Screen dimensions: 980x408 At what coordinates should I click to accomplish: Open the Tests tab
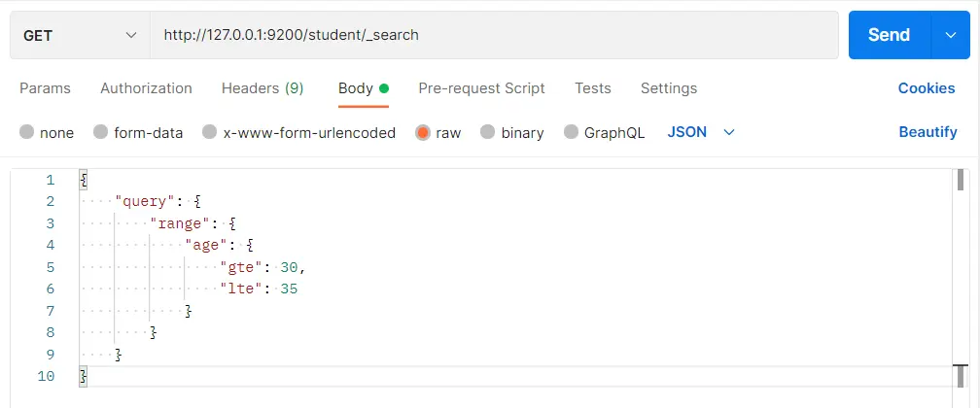[x=592, y=88]
